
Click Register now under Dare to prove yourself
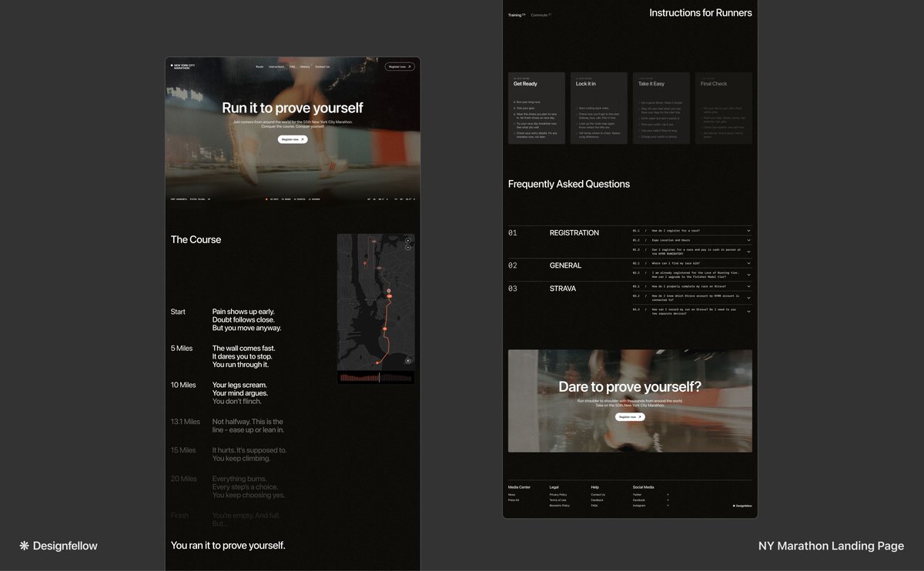pyautogui.click(x=630, y=417)
